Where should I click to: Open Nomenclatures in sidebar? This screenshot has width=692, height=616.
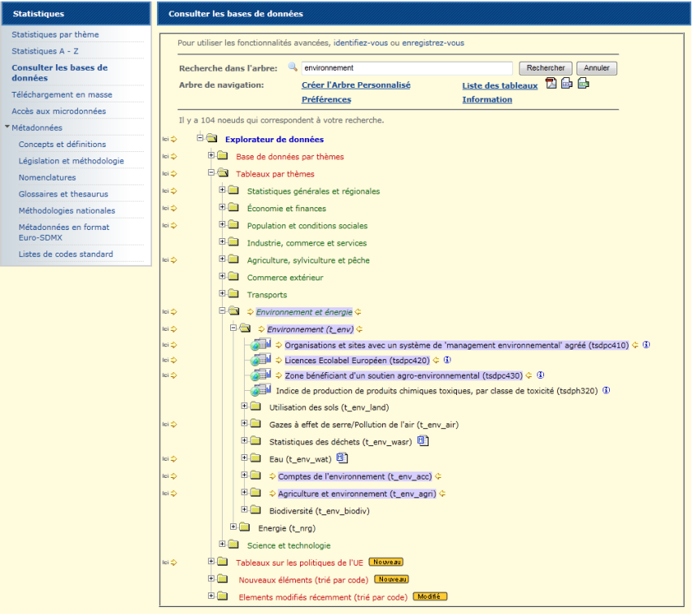tap(47, 177)
